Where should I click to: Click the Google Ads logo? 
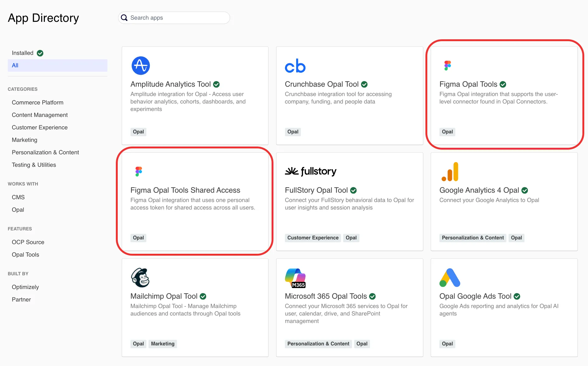[450, 277]
